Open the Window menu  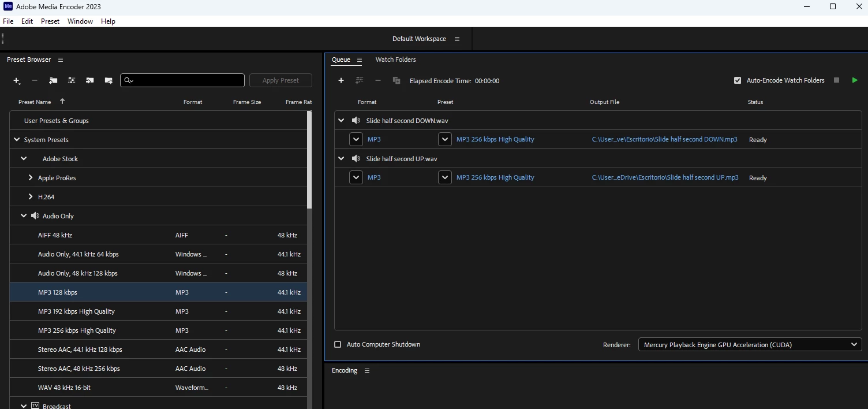(80, 21)
